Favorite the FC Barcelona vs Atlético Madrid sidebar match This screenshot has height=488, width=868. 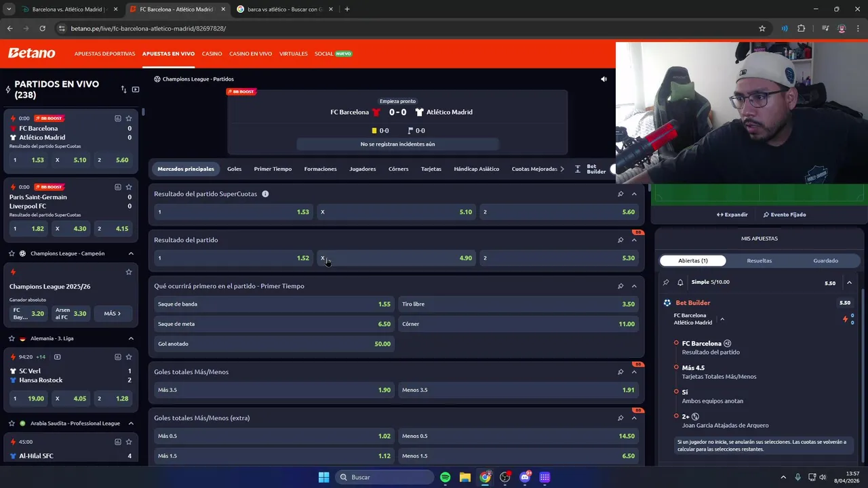[x=129, y=119]
